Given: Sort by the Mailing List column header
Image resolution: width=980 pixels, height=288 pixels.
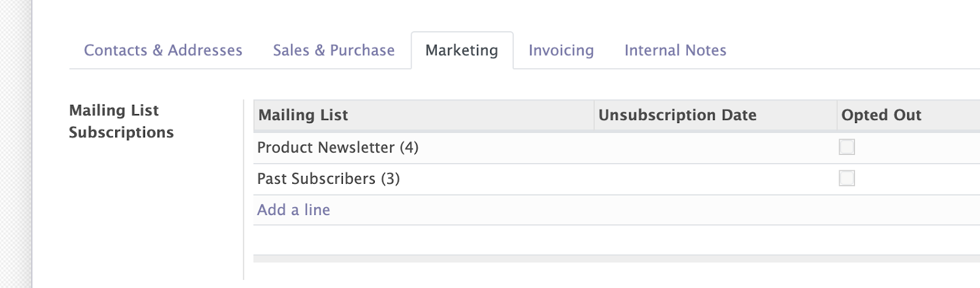Looking at the screenshot, I should click(303, 115).
